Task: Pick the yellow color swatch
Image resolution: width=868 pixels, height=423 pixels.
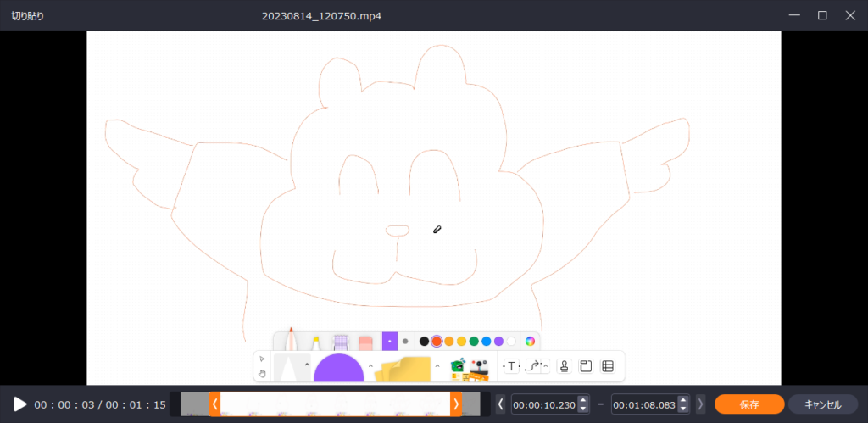Action: pos(461,341)
